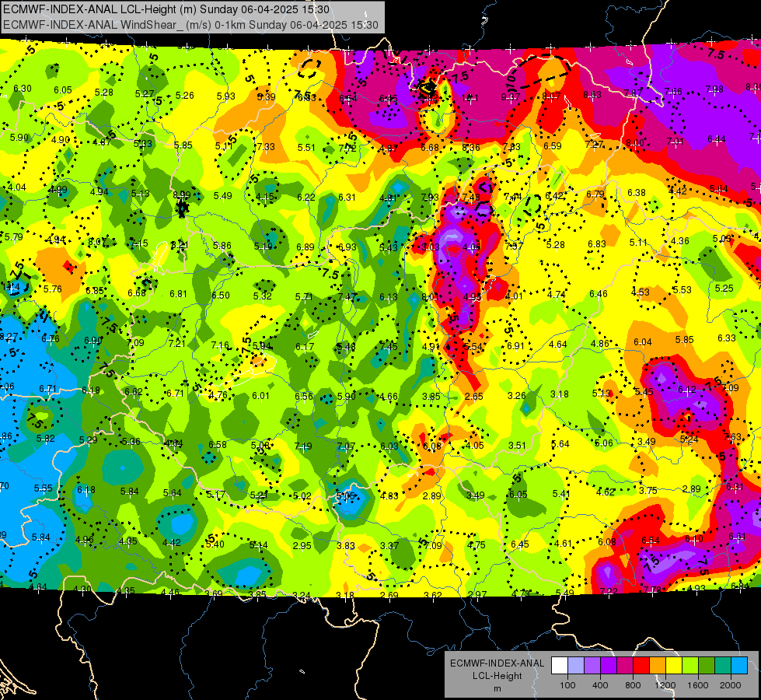
Task: Click the wind shear value 4.36
Action: (x=680, y=241)
